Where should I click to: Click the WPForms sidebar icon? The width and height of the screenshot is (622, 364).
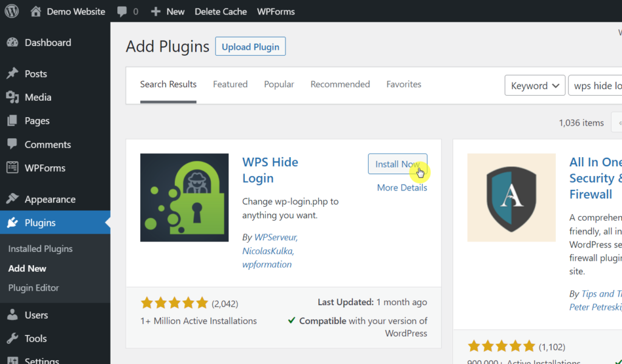pyautogui.click(x=12, y=168)
